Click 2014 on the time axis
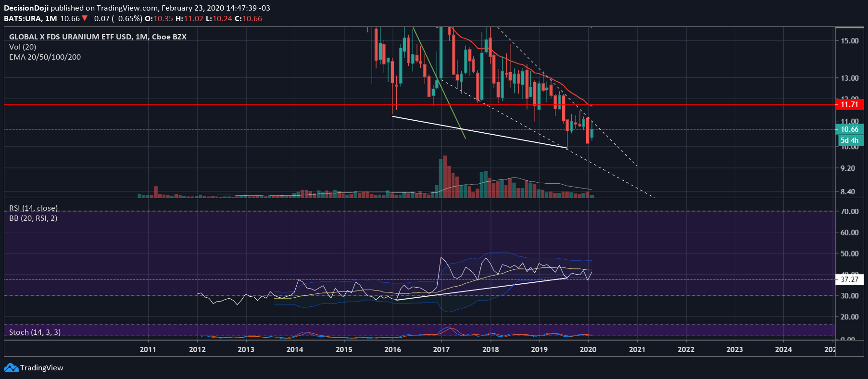868x379 pixels. click(x=295, y=349)
